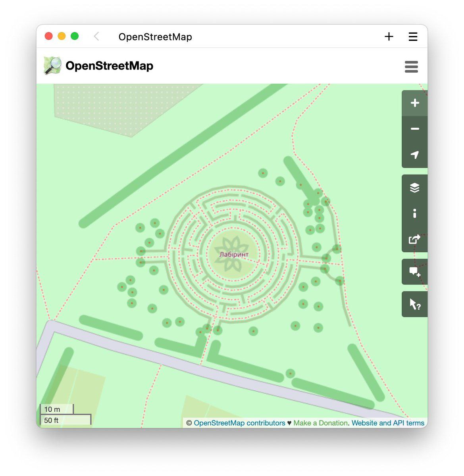Show my location on map
The width and height of the screenshot is (464, 476).
(415, 155)
